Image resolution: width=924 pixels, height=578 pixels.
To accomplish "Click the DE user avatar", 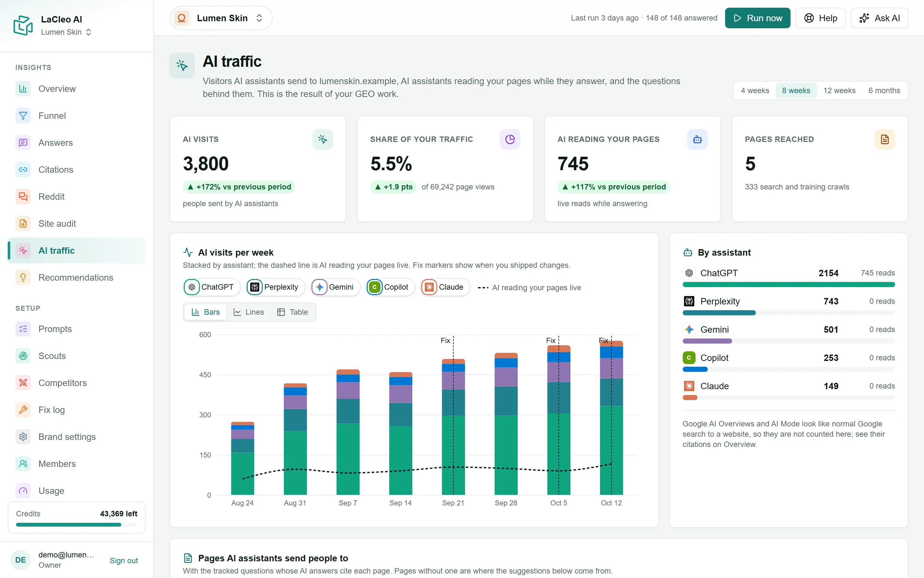I will 20,560.
